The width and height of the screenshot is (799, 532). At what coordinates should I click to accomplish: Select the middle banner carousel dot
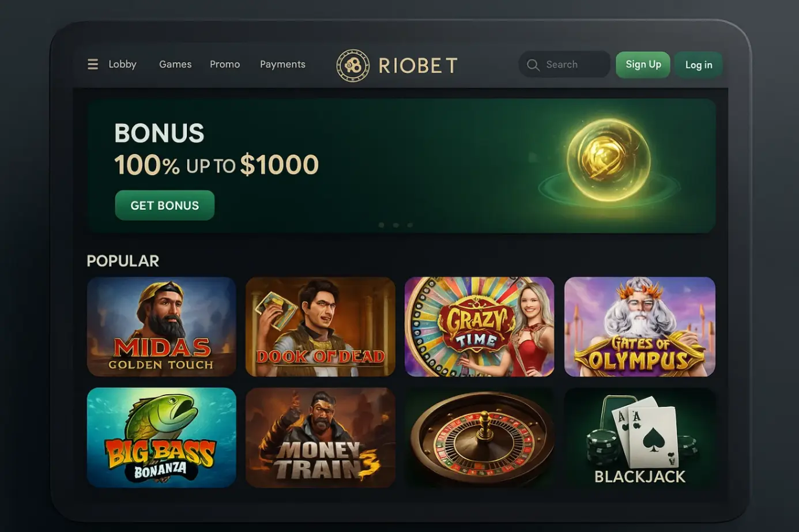(x=395, y=224)
